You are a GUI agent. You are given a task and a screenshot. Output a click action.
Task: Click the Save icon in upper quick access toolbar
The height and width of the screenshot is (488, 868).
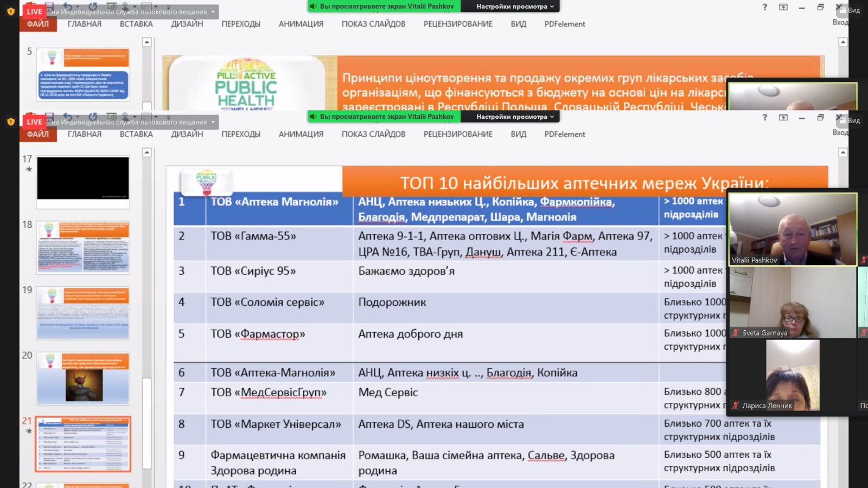49,7
